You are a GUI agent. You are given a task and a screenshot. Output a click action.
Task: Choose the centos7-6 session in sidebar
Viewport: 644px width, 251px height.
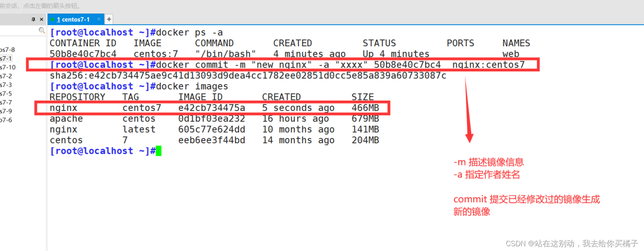tap(6, 120)
